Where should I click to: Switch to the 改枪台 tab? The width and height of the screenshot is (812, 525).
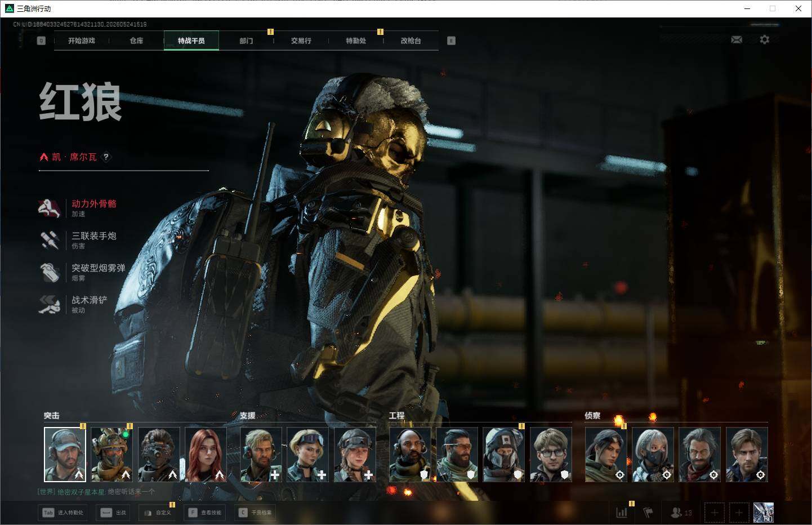[x=411, y=41]
